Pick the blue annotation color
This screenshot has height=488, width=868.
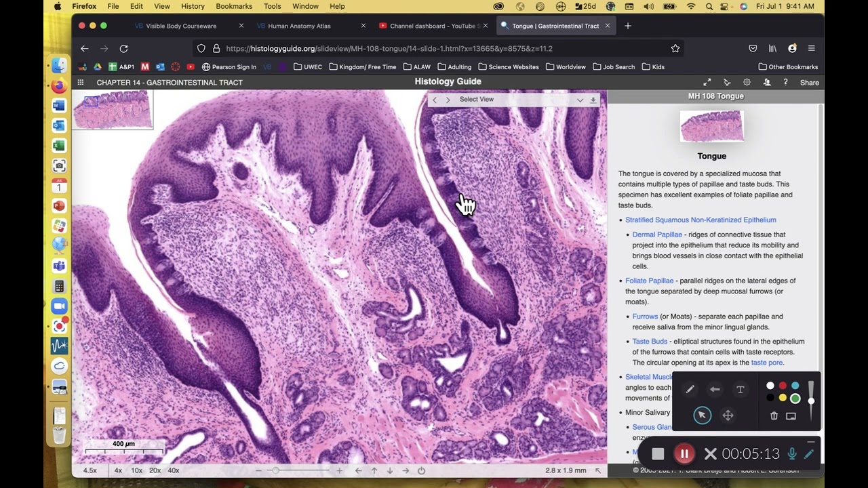pos(795,386)
